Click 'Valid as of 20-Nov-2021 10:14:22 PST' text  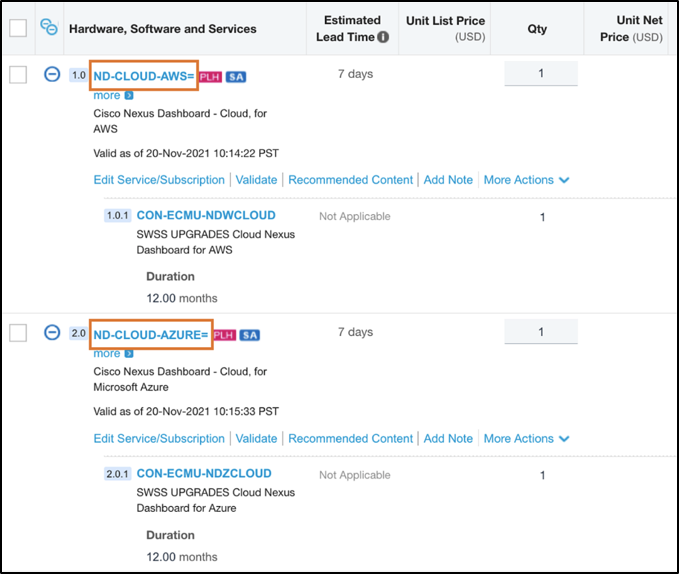[x=186, y=153]
